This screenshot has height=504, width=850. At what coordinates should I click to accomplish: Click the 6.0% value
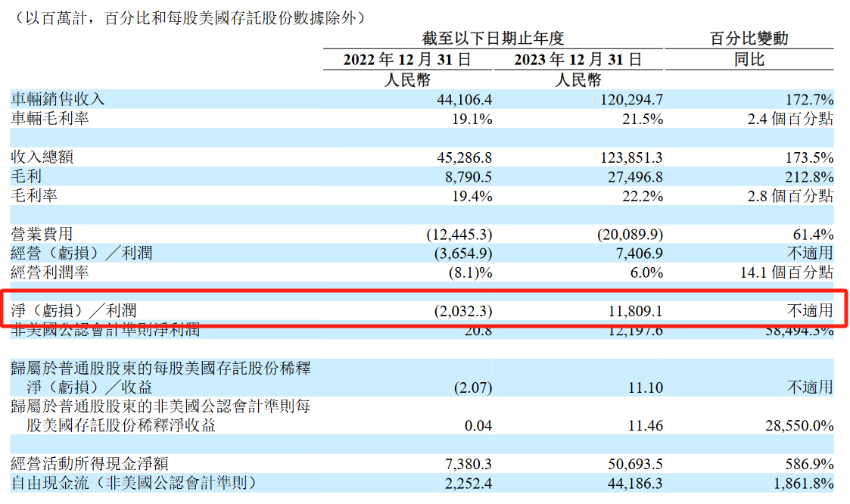[646, 273]
